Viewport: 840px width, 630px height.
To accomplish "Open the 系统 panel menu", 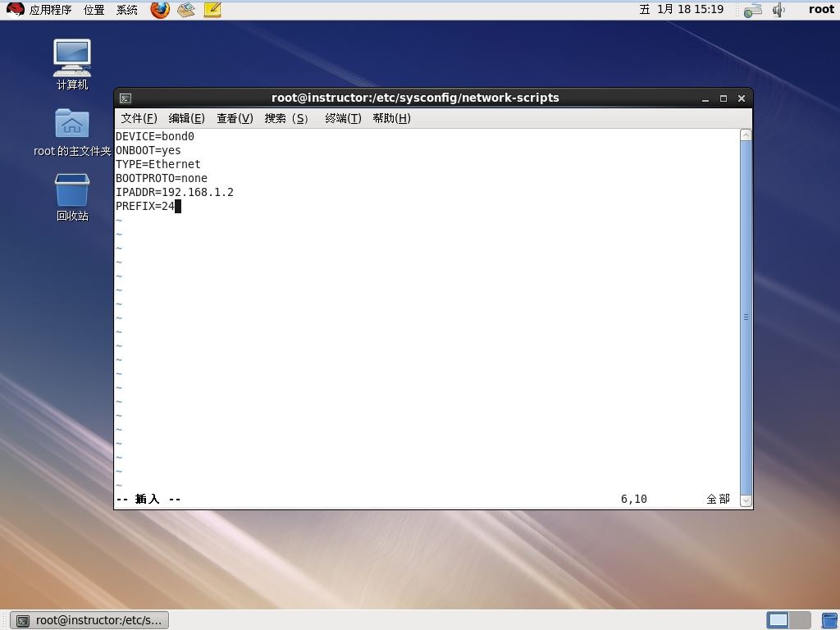I will [x=127, y=10].
